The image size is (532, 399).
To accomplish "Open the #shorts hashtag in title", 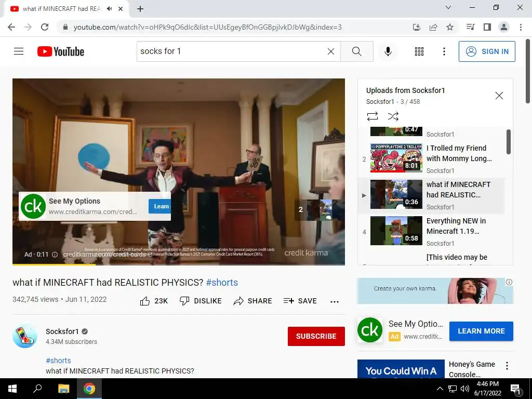I will coord(222,282).
